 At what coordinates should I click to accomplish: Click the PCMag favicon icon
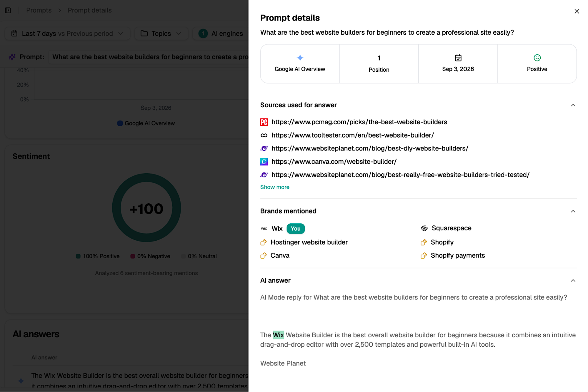264,122
